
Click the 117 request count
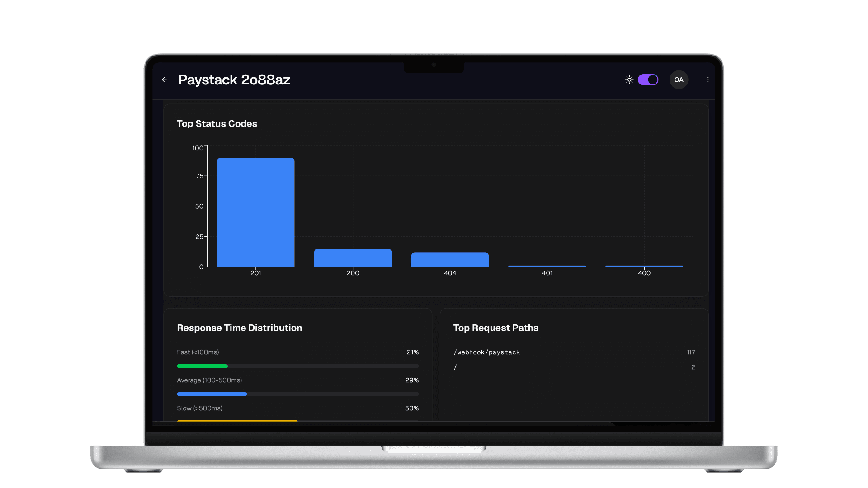(x=691, y=352)
